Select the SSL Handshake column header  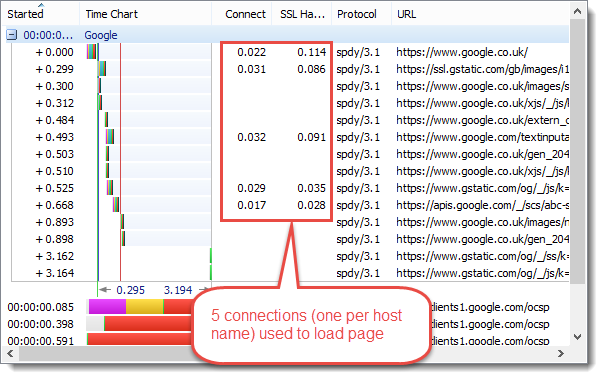302,14
